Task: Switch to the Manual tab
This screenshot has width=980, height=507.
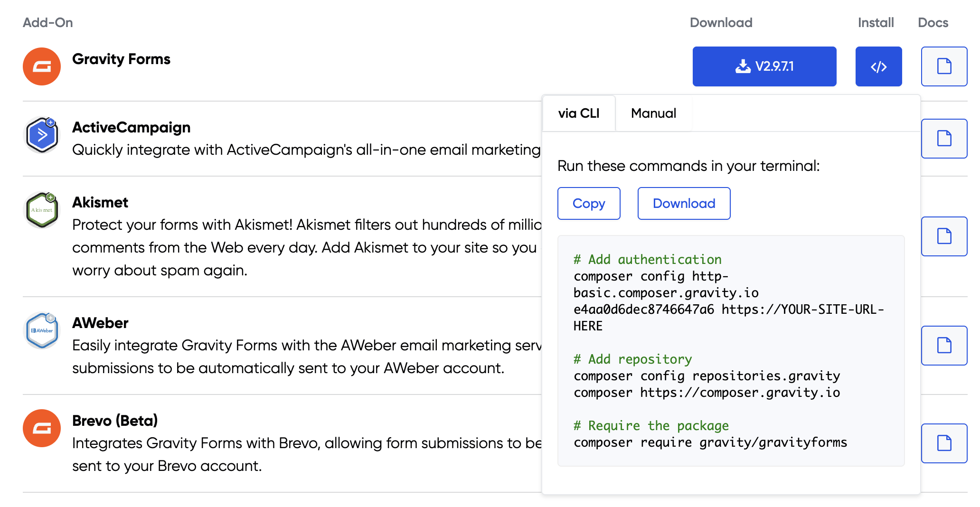Action: 653,113
